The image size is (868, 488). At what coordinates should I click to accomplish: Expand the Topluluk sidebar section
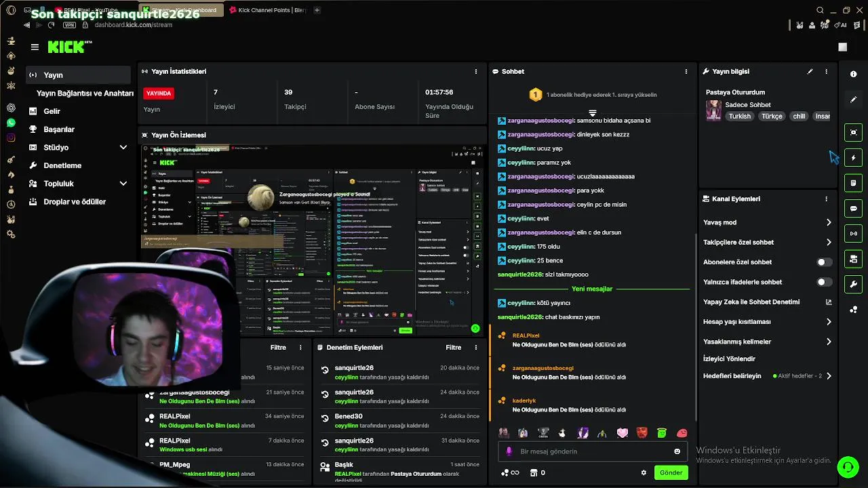123,184
